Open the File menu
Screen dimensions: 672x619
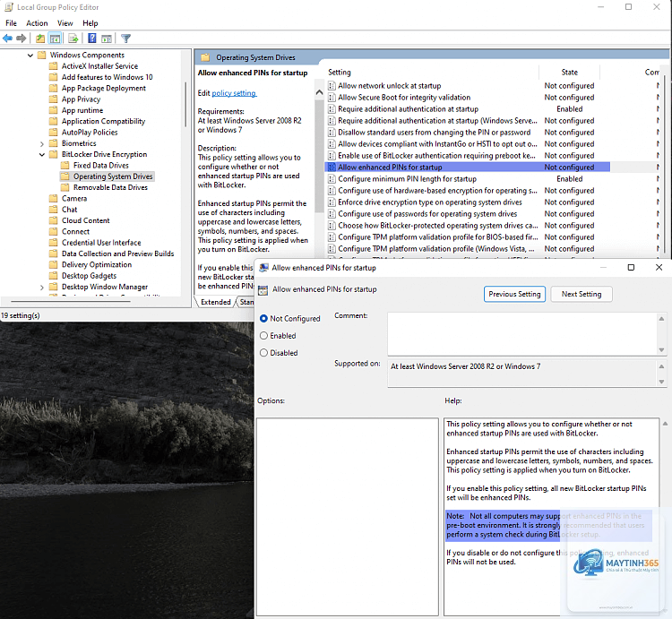(11, 23)
